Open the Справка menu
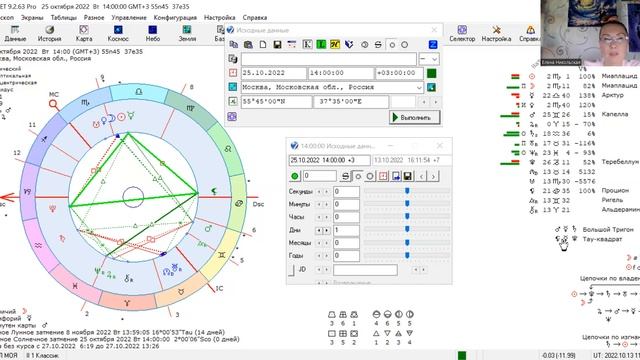This screenshot has width=640, height=360. pyautogui.click(x=255, y=18)
